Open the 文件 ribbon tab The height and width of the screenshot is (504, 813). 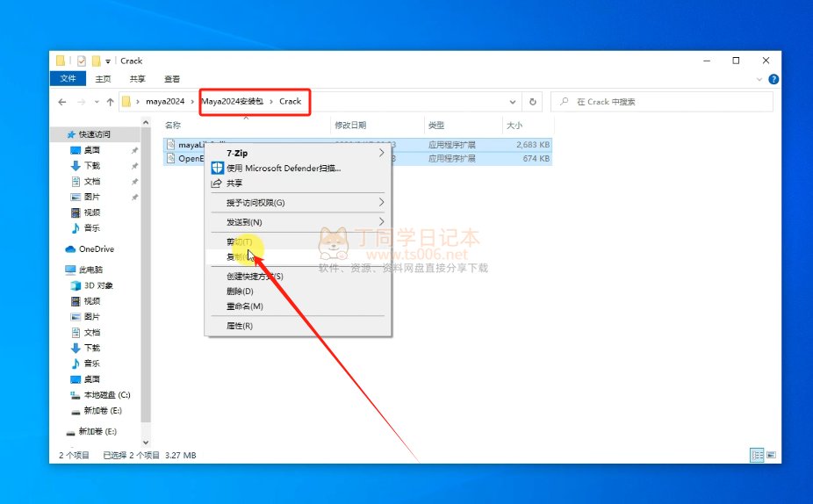pos(68,78)
